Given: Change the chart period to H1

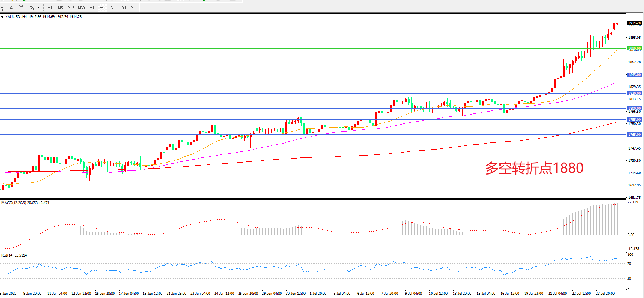Looking at the screenshot, I should click(92, 7).
